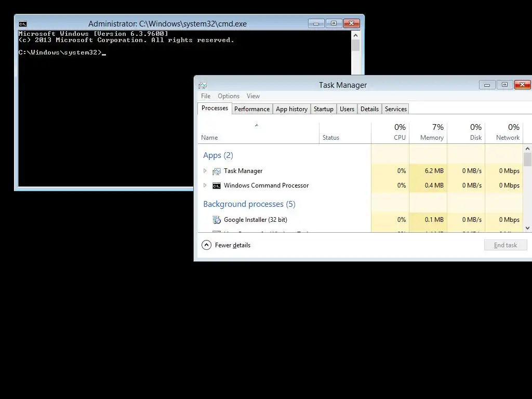Open the Services tab
Image resolution: width=532 pixels, height=399 pixels.
[x=395, y=109]
